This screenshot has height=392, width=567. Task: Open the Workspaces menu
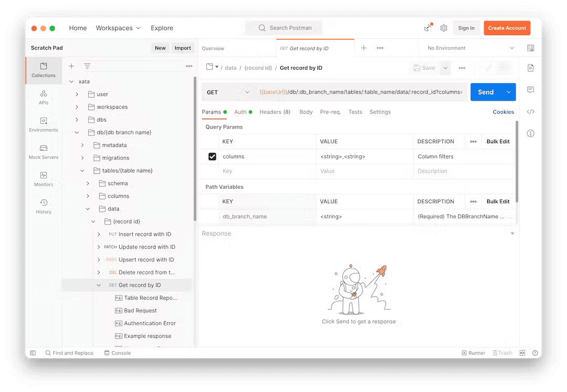click(x=118, y=28)
